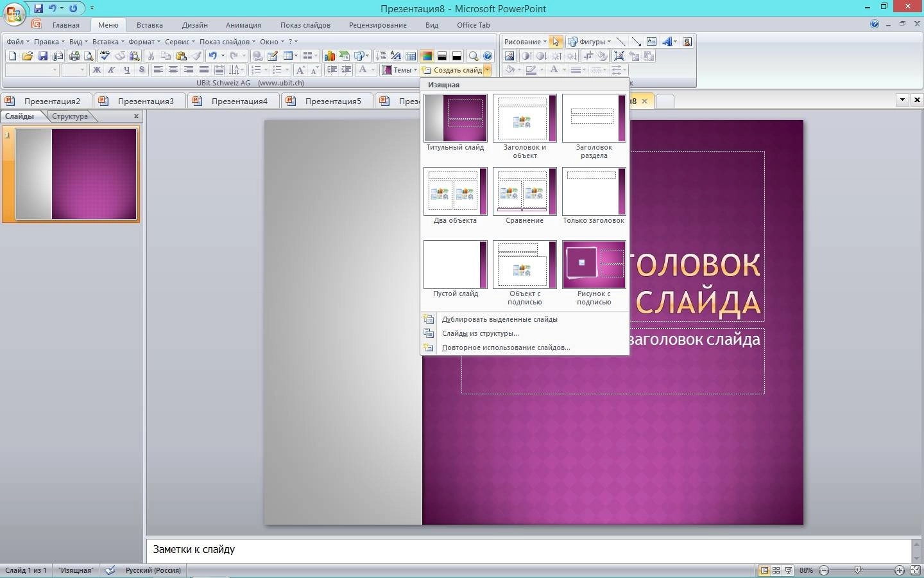
Task: Toggle Underline (Ч) formatting
Action: [126, 70]
